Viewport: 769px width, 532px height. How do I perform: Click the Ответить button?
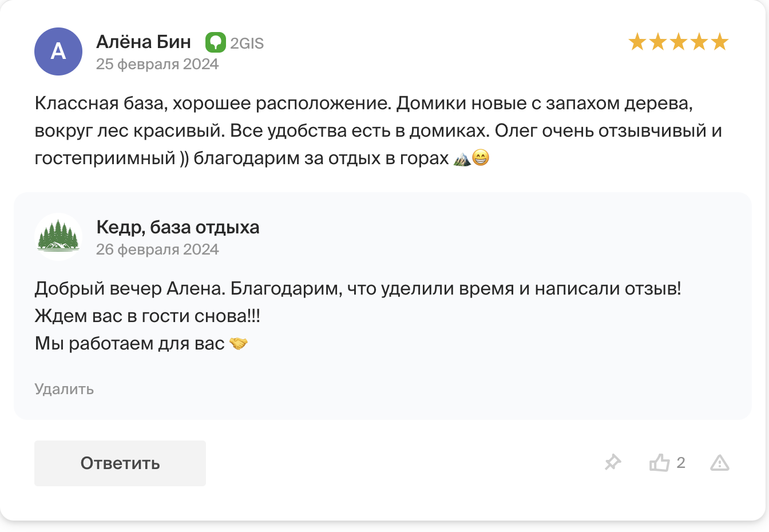click(120, 463)
